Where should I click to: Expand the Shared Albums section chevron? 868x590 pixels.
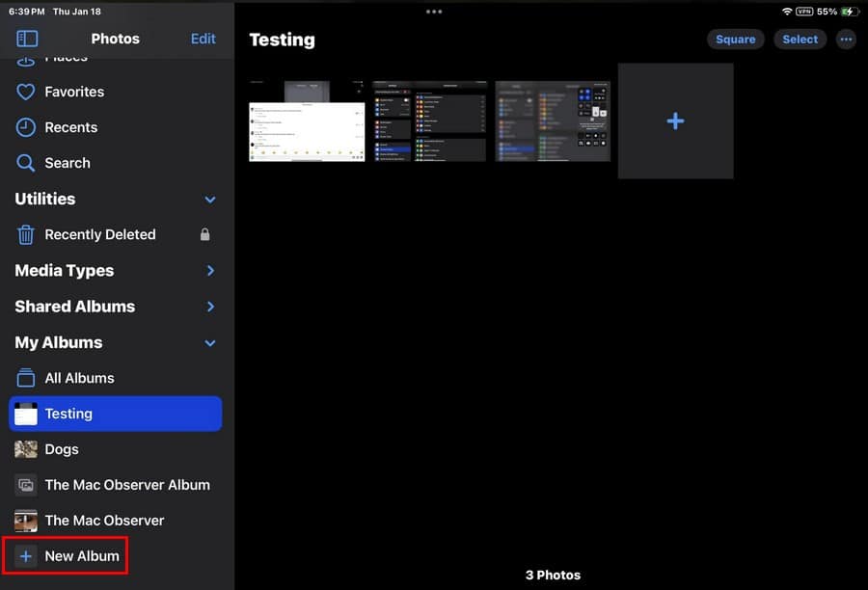[210, 307]
